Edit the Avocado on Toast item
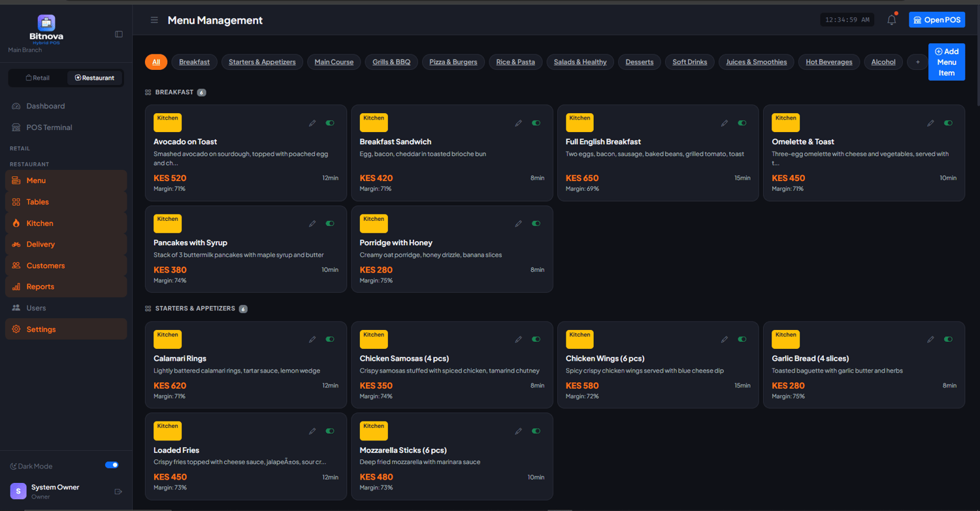Screen dimensions: 980x511 coord(312,123)
